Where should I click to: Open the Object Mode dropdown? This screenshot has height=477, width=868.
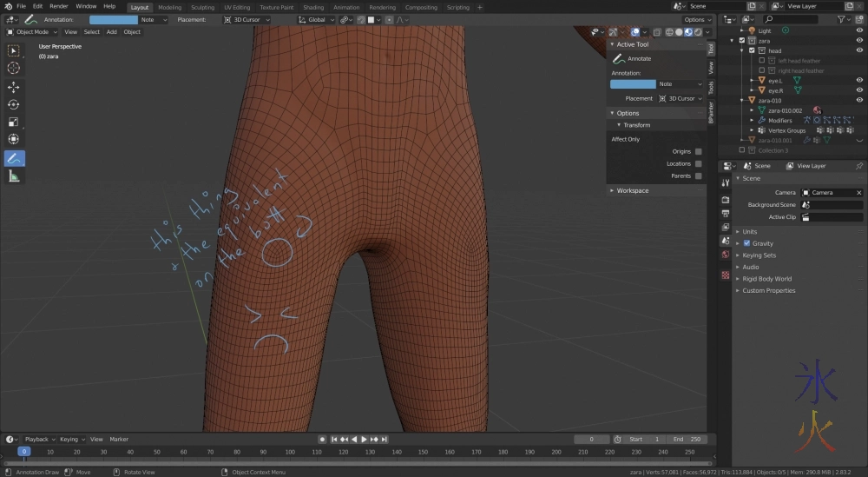pos(33,32)
